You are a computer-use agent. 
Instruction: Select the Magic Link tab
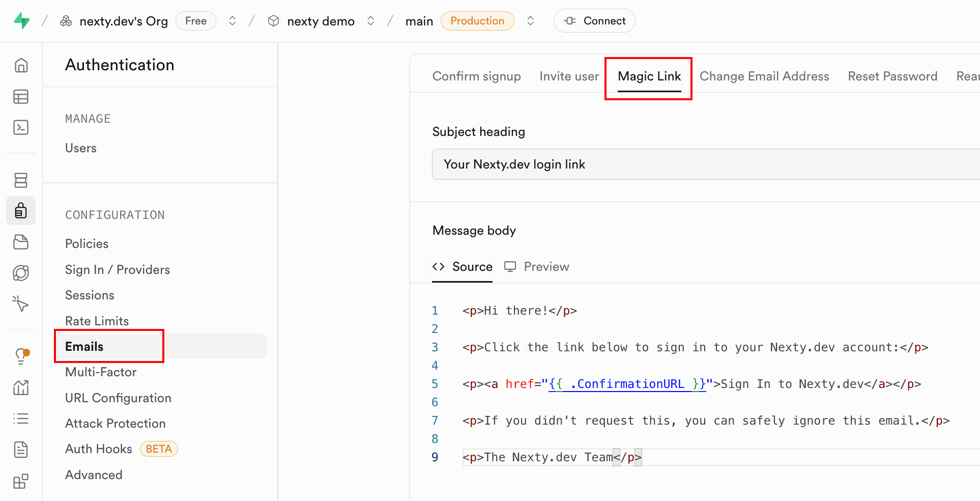click(x=649, y=76)
